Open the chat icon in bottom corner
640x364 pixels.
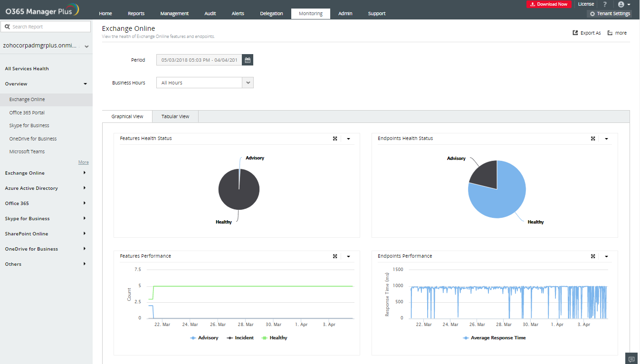[x=631, y=359]
